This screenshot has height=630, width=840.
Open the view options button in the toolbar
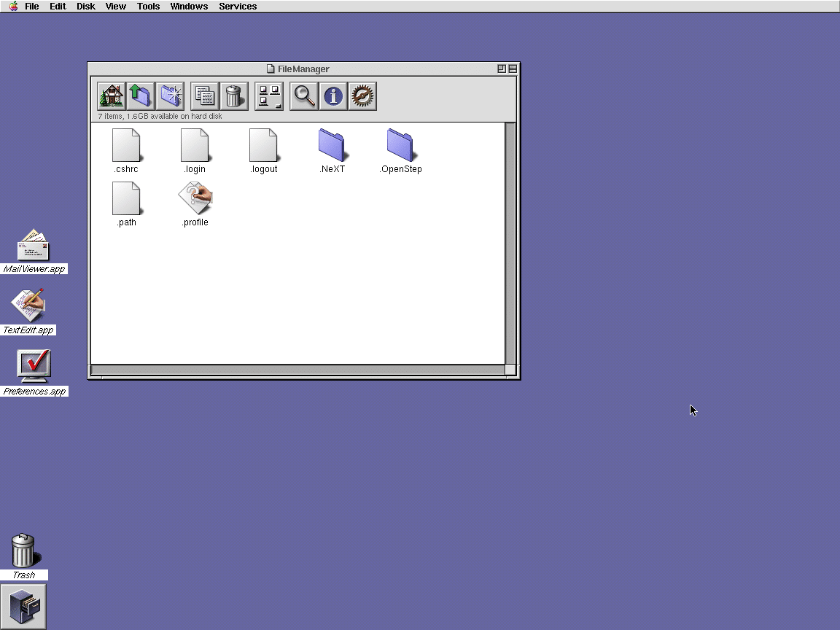[269, 96]
